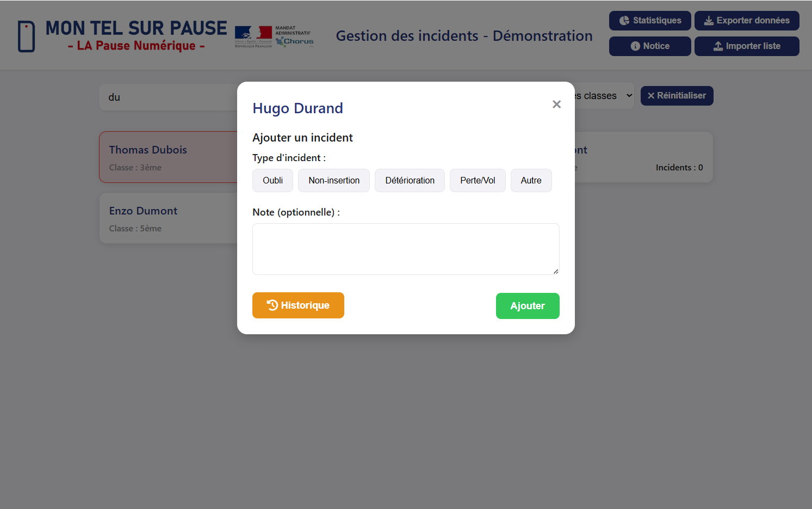
Task: Click the 'Gestion des incidents - Démonstration' title
Action: click(x=464, y=36)
